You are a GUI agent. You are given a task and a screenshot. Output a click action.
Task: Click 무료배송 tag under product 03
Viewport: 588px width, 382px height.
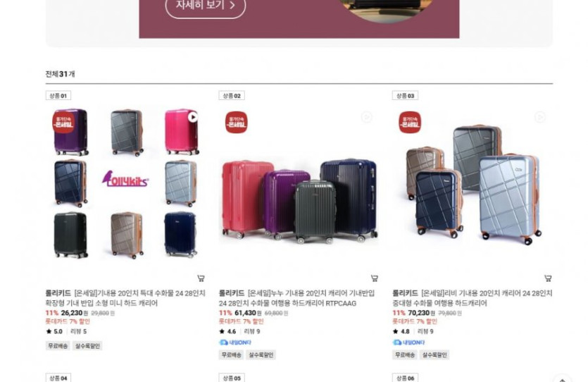coord(405,355)
